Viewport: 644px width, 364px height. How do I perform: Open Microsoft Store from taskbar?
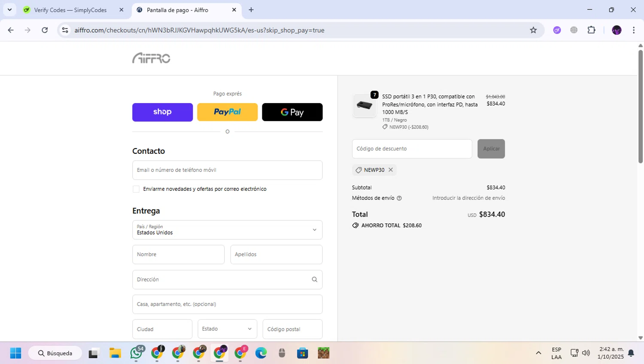tap(303, 353)
